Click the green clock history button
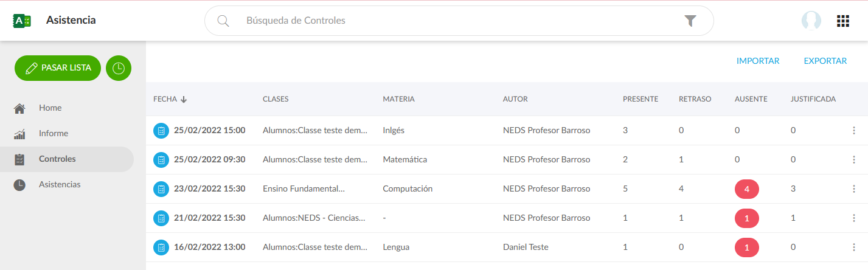This screenshot has height=270, width=868. pyautogui.click(x=119, y=68)
